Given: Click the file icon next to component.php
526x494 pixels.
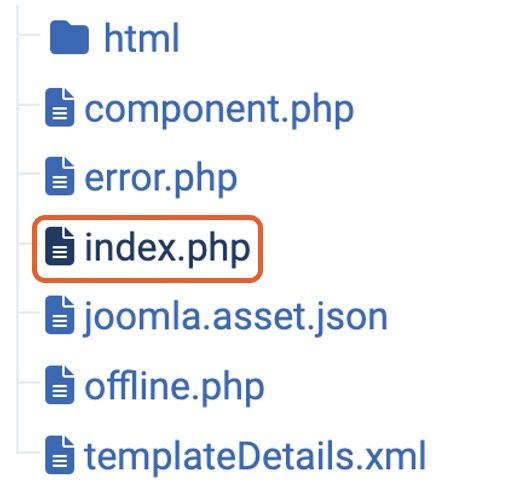Looking at the screenshot, I should 60,107.
